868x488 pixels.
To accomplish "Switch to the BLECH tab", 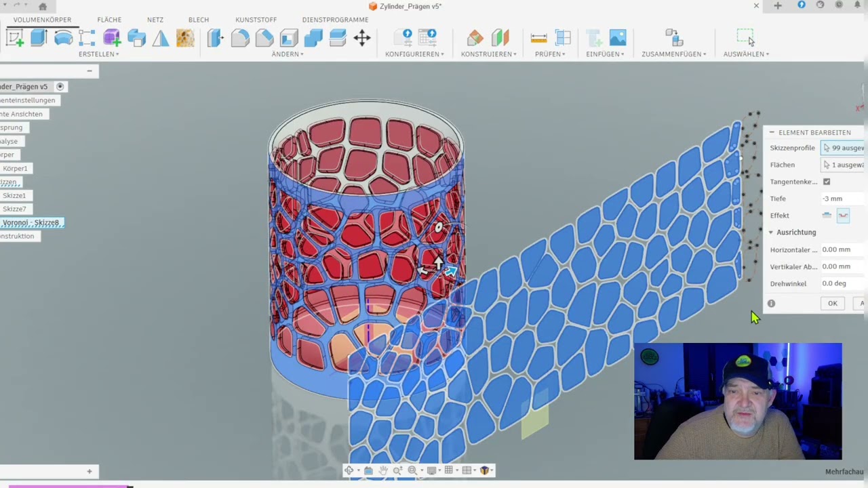I will click(x=199, y=20).
